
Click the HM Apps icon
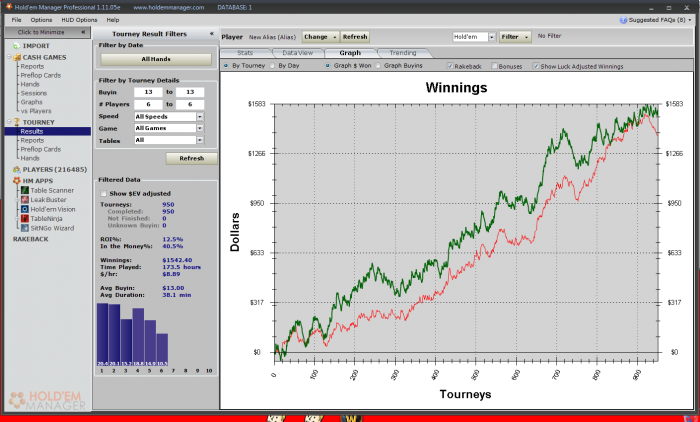pyautogui.click(x=17, y=180)
